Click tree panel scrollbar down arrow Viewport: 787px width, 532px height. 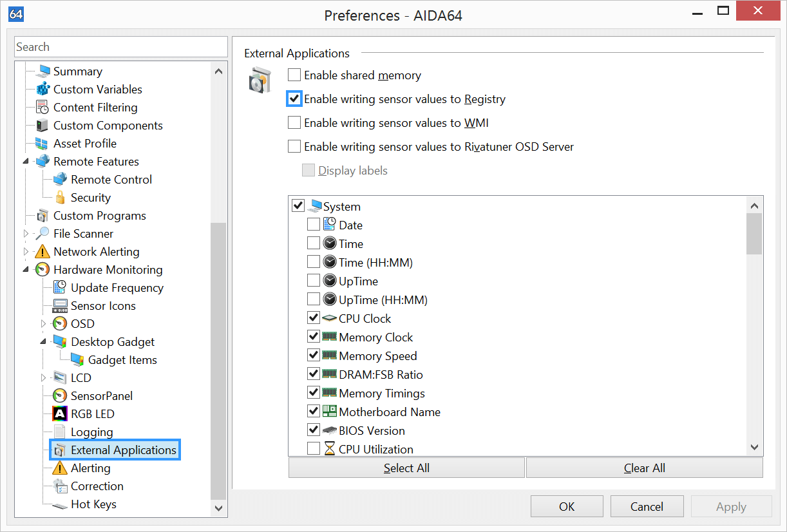pyautogui.click(x=218, y=509)
